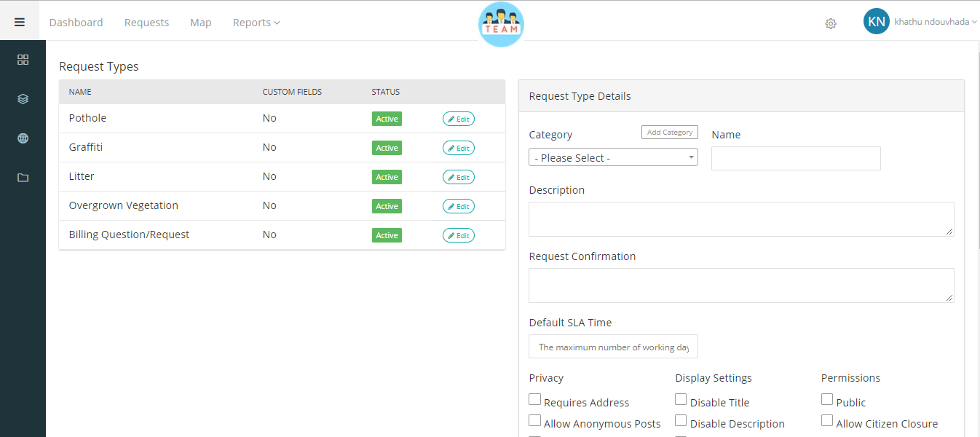Click the NAME column header

(80, 92)
